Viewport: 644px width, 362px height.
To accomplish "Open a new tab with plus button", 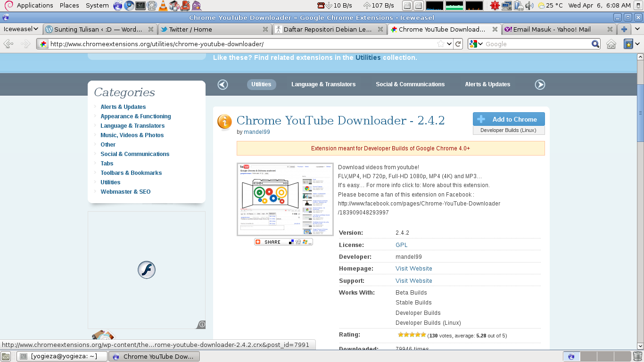I will click(624, 29).
